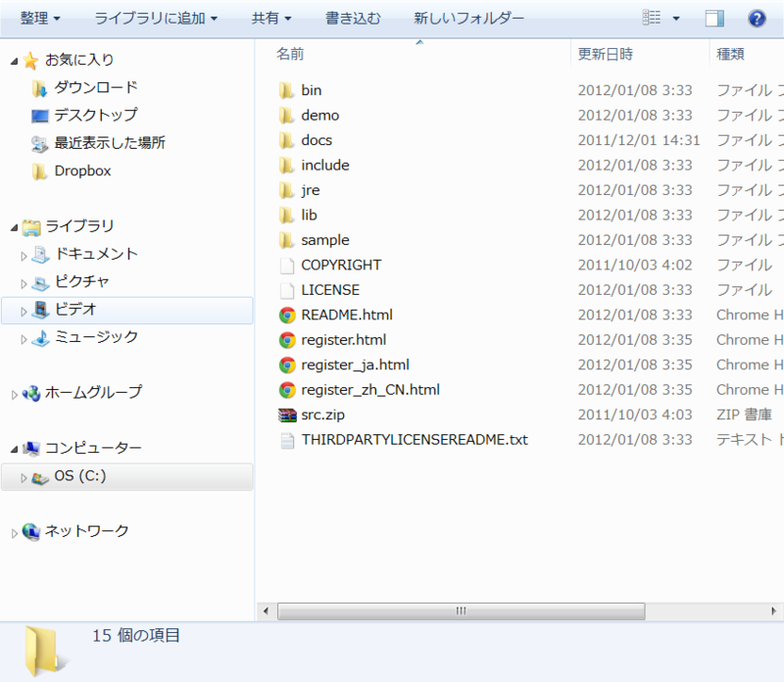Viewport: 784px width, 682px height.
Task: Open the view options dropdown arrow
Action: click(676, 19)
